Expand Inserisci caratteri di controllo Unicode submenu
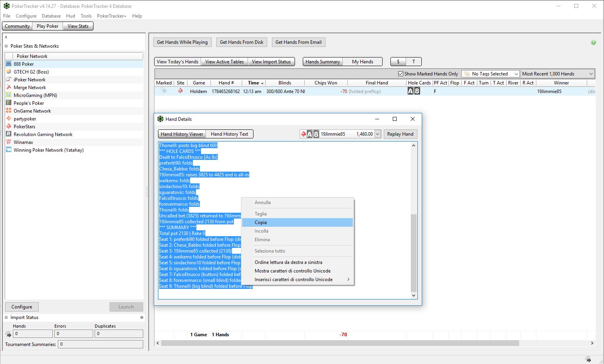Viewport: 604px width, 364px height. pyautogui.click(x=298, y=280)
